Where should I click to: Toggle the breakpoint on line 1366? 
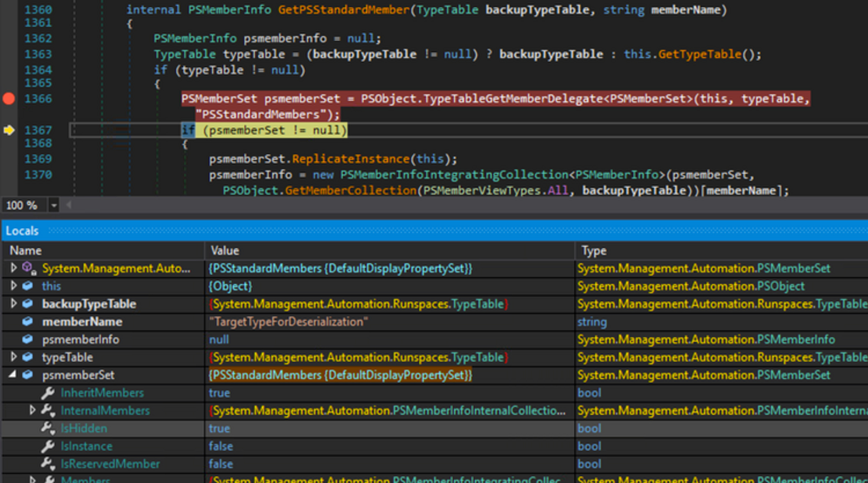coord(9,99)
